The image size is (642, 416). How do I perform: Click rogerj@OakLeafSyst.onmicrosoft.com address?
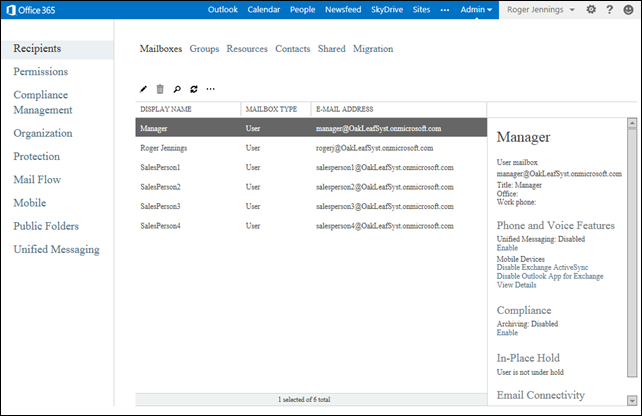[374, 148]
